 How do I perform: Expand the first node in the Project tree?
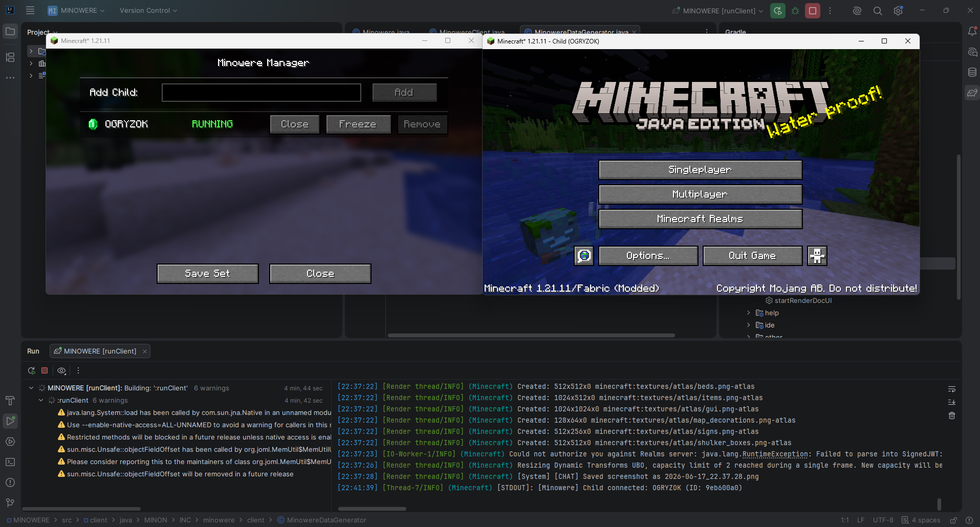(x=31, y=51)
